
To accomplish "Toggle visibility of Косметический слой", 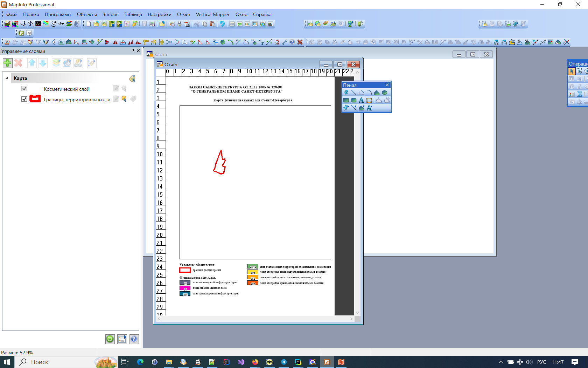I will pos(24,89).
